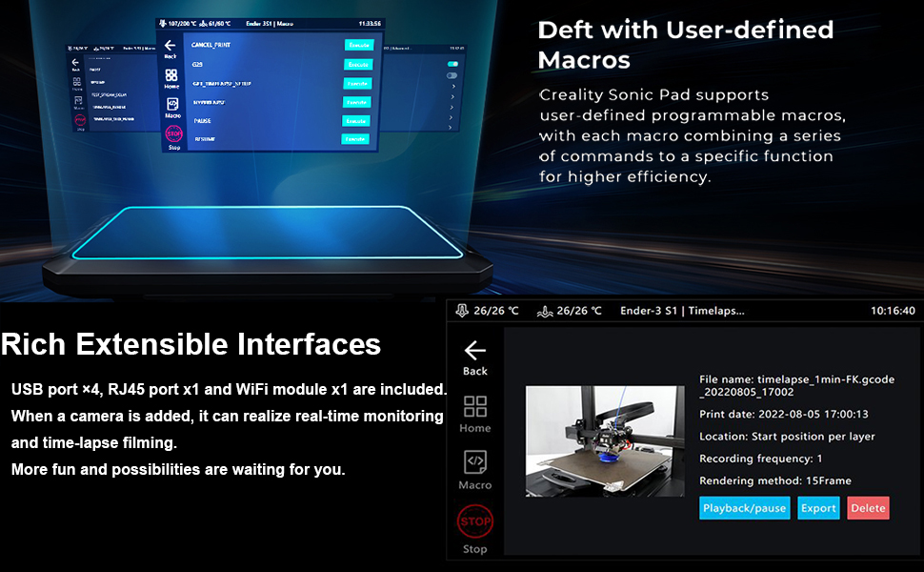The width and height of the screenshot is (924, 572).
Task: Click the PAUSE macro name
Action: pyautogui.click(x=202, y=121)
